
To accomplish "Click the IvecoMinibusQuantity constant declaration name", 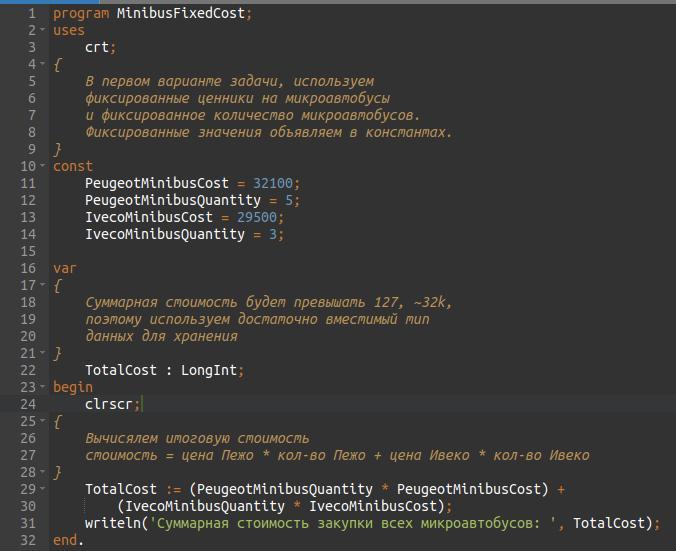I will coord(164,234).
